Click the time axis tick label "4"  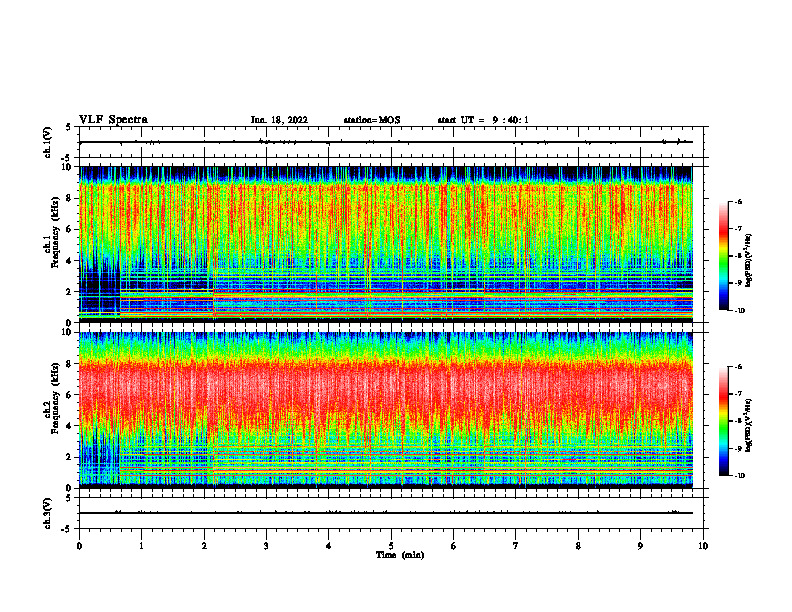pyautogui.click(x=329, y=546)
